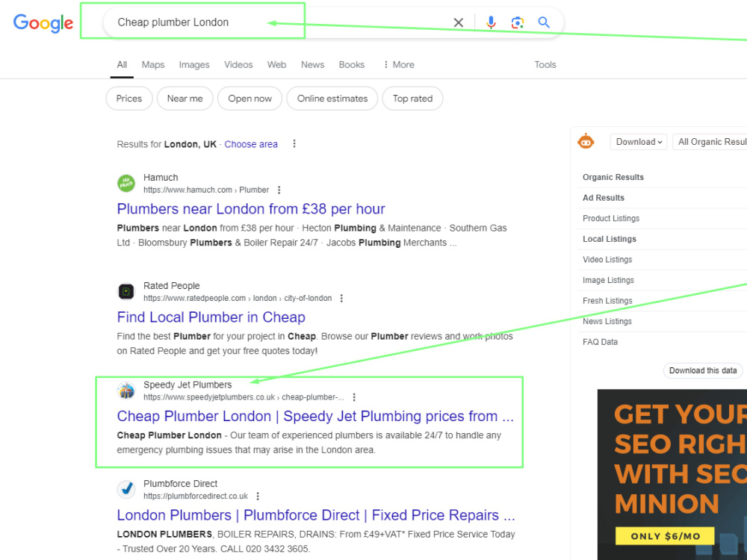Select News Listings in SEO Minion panel
747x560 pixels.
pyautogui.click(x=607, y=321)
